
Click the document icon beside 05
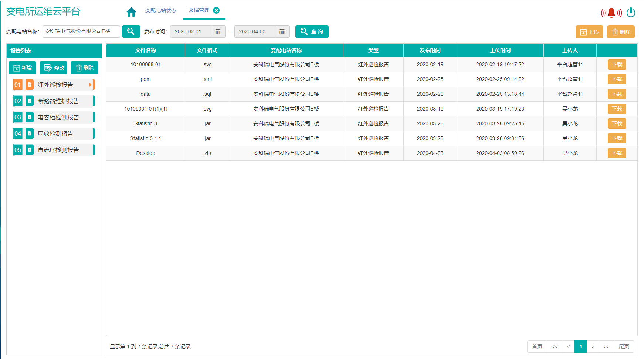pos(30,150)
